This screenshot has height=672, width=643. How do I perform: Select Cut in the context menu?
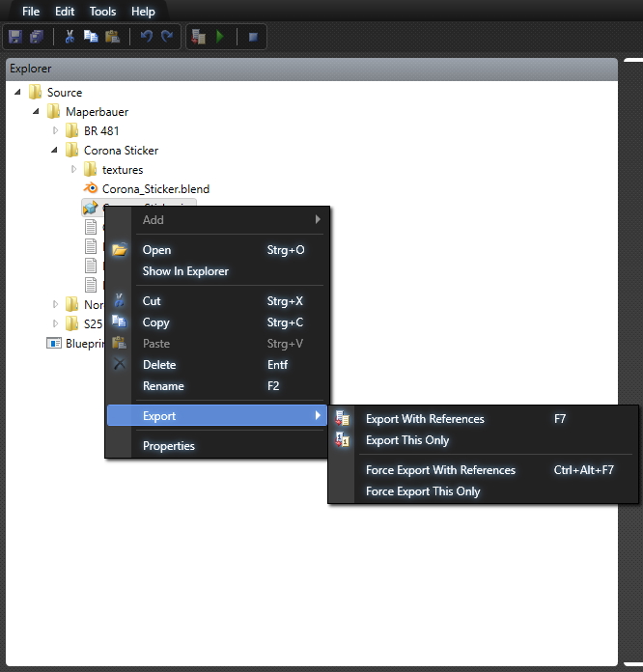[x=217, y=301]
